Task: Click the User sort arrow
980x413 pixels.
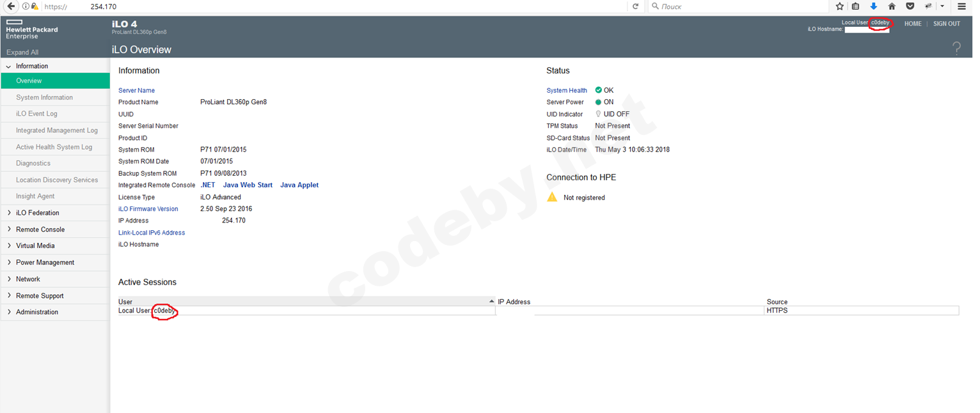Action: [491, 301]
